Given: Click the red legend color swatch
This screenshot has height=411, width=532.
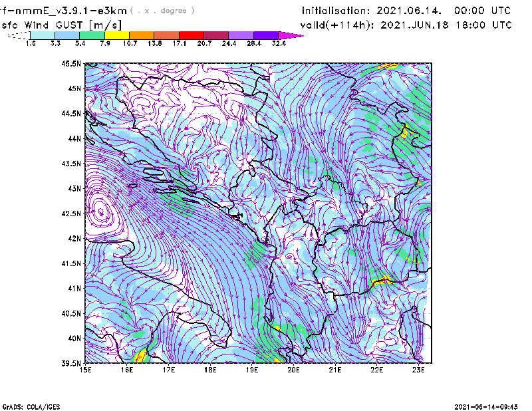Looking at the screenshot, I should 192,35.
